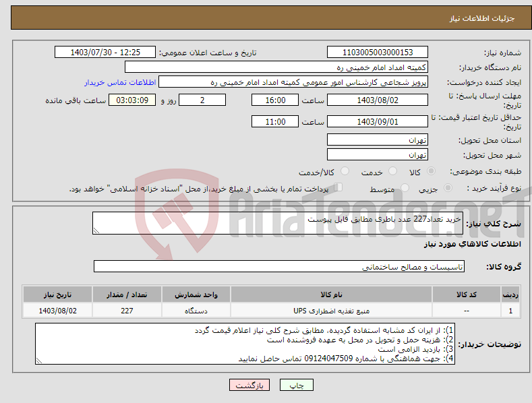Select the خدمت radio button
Screen dimensions: 532x403
click(x=393, y=171)
